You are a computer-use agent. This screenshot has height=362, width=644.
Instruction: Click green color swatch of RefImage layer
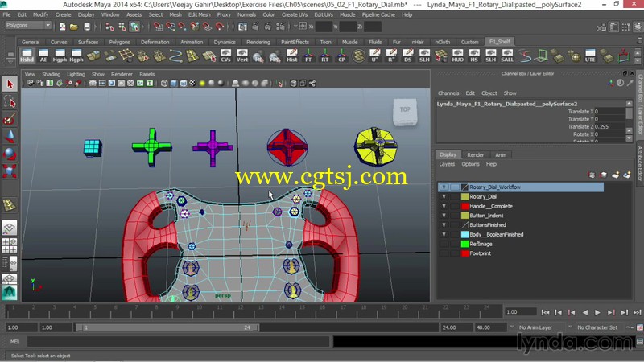click(464, 244)
